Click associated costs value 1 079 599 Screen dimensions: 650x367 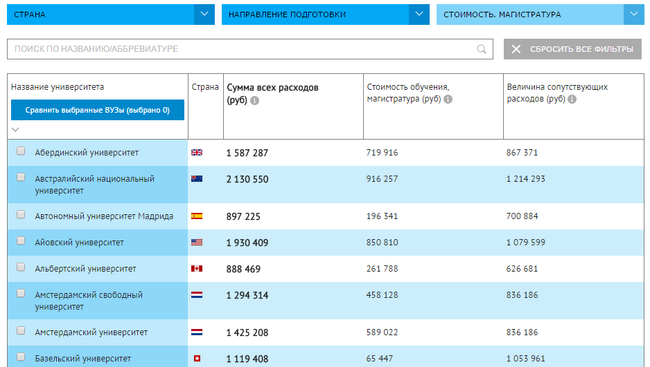pos(526,242)
